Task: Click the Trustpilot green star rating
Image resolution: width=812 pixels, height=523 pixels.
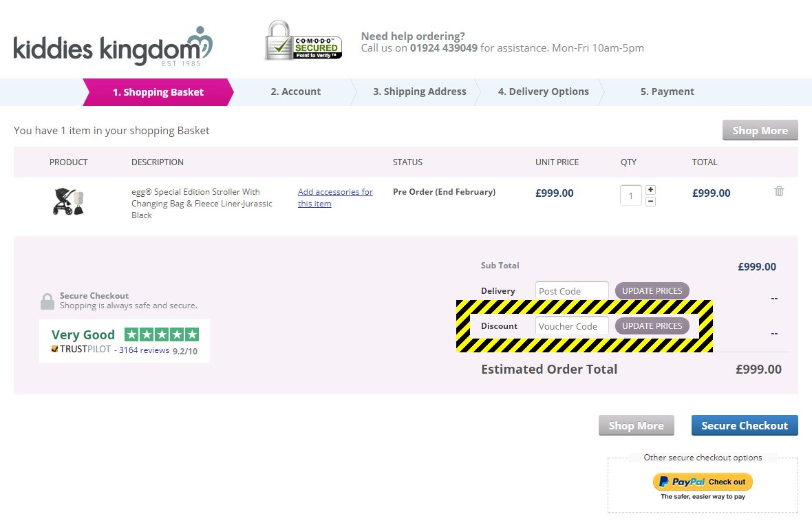Action: (x=162, y=334)
